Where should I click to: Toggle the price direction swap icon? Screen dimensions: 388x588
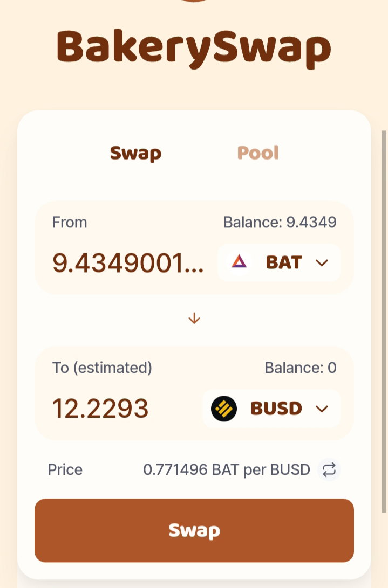[329, 469]
